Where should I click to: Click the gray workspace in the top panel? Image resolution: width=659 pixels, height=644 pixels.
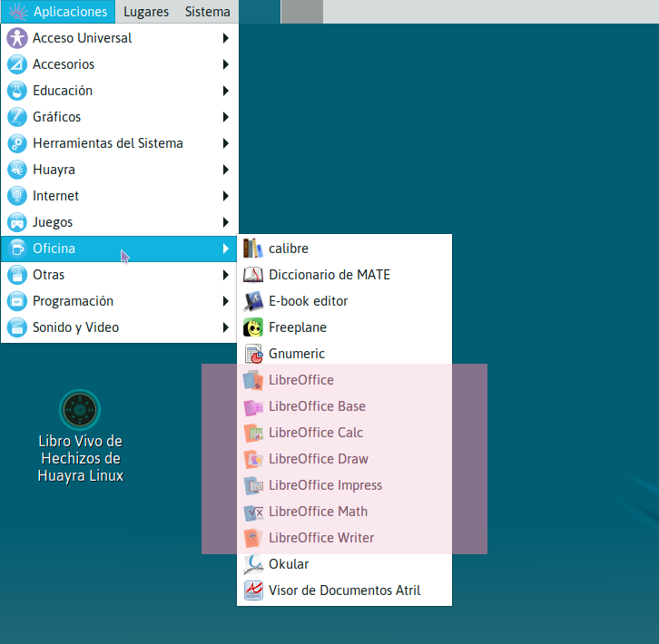click(x=301, y=12)
